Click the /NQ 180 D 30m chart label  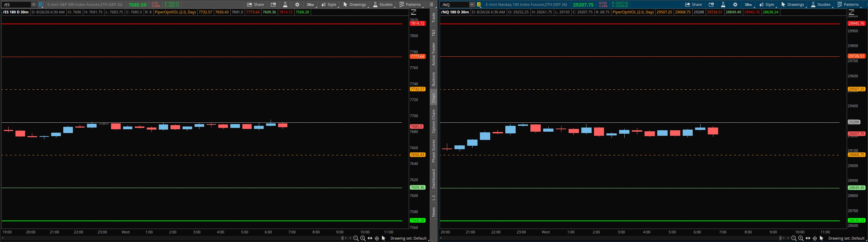(x=455, y=12)
